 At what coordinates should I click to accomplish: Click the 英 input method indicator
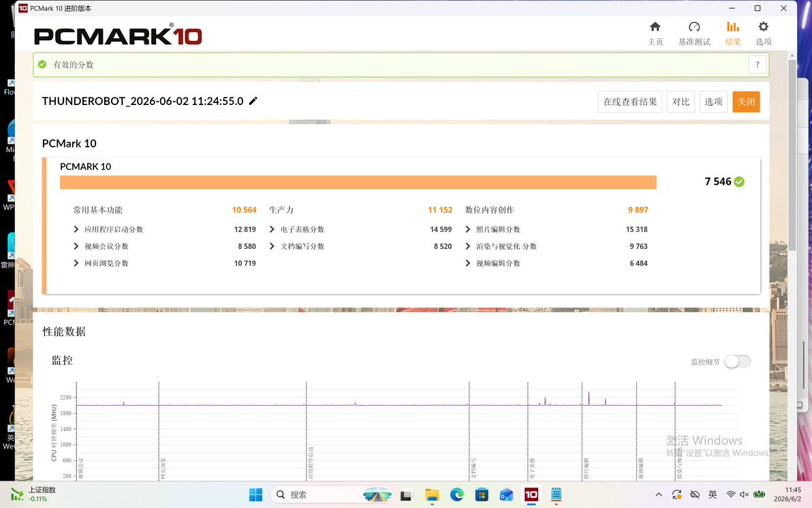click(x=713, y=494)
